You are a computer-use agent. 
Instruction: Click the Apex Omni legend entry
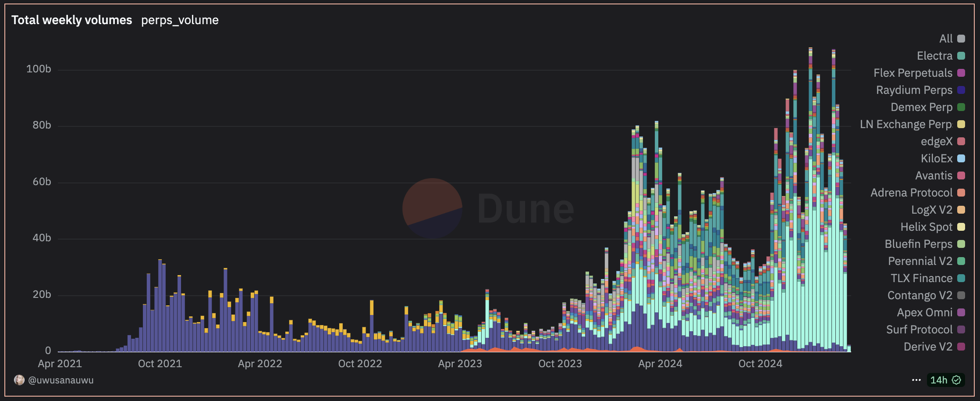click(931, 312)
